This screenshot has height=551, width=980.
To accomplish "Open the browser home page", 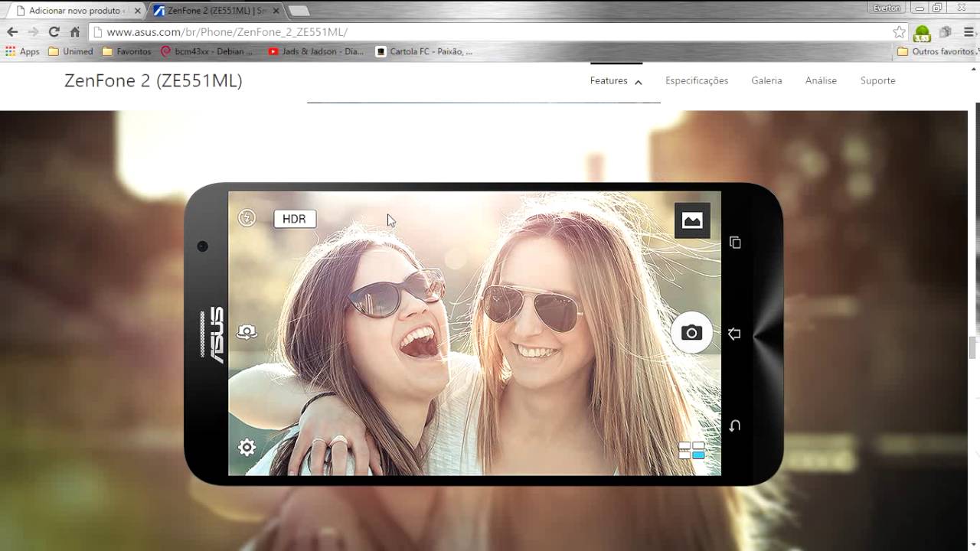I will 74,32.
